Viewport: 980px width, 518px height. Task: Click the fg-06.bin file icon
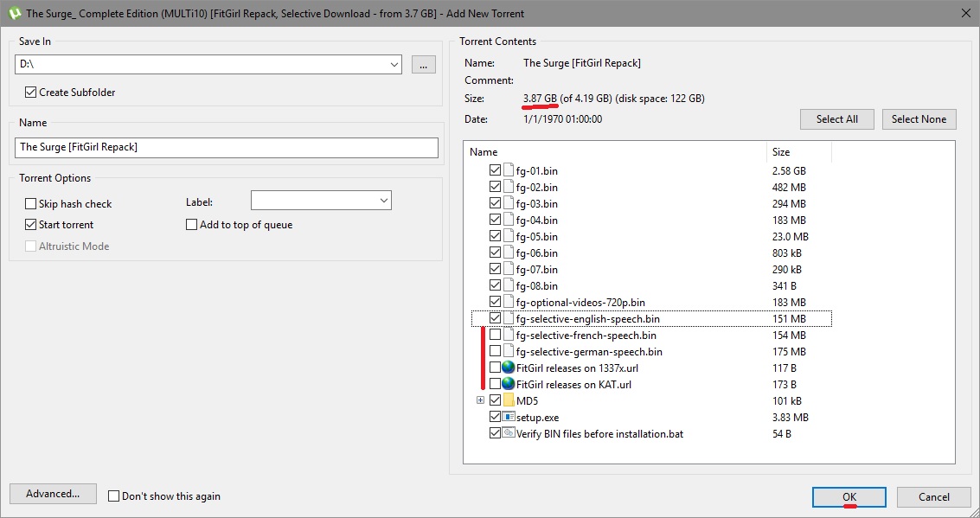pos(508,253)
